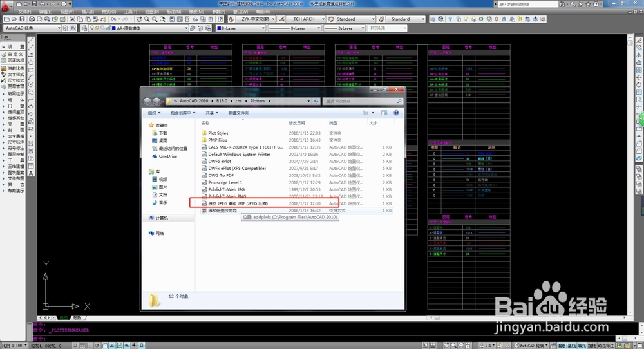644x349 pixels.
Task: Select OneDrive in Plotters navigation pane
Action: (167, 156)
